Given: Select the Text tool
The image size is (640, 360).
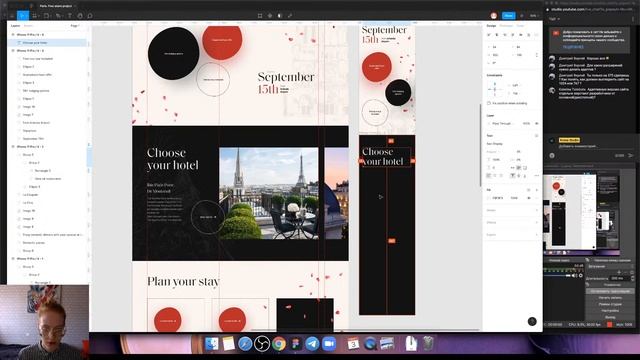Looking at the screenshot, I should tap(69, 16).
